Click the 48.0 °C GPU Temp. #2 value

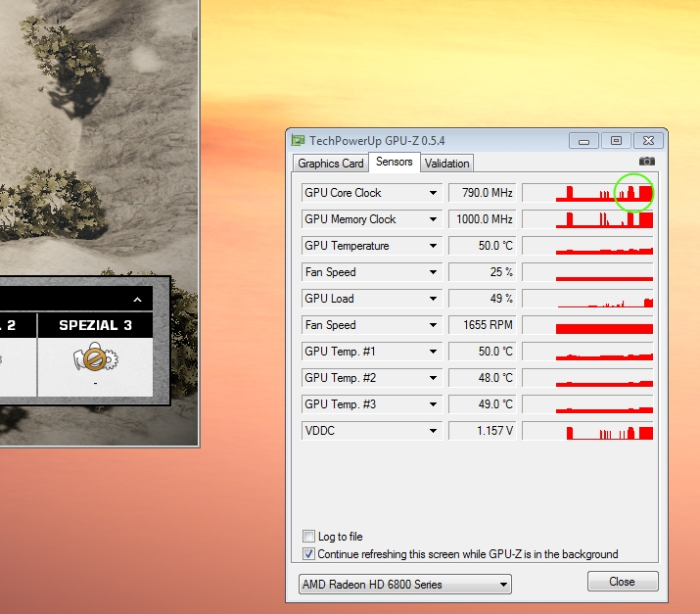483,378
